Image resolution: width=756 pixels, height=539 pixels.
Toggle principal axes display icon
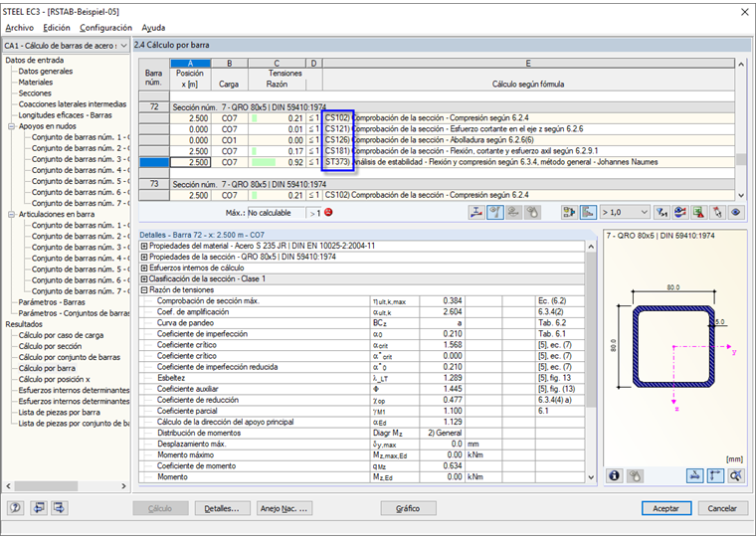[x=715, y=475]
